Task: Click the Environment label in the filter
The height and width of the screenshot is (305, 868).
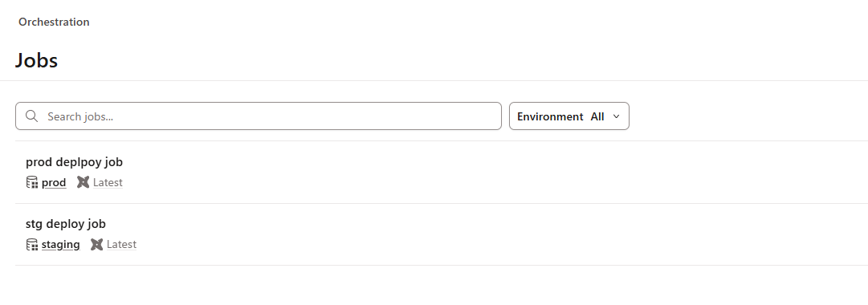Action: (550, 117)
